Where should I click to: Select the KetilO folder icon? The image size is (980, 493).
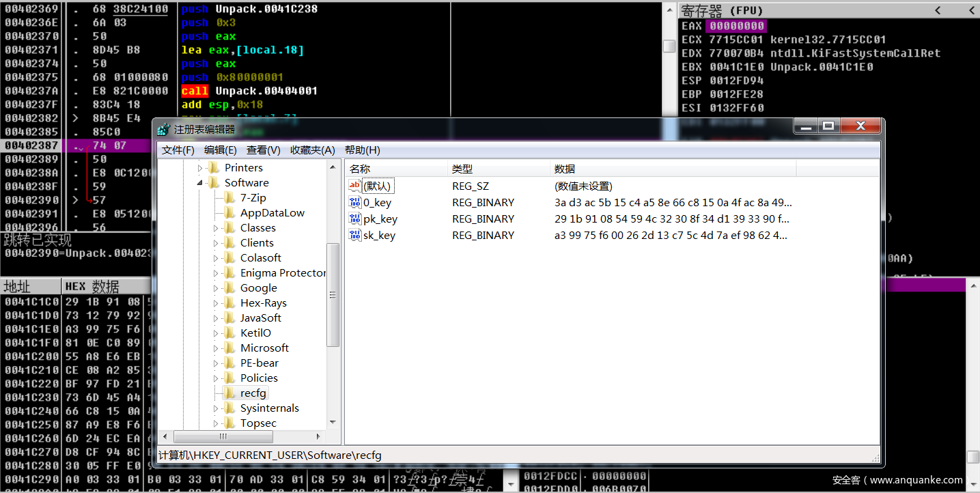tap(230, 333)
